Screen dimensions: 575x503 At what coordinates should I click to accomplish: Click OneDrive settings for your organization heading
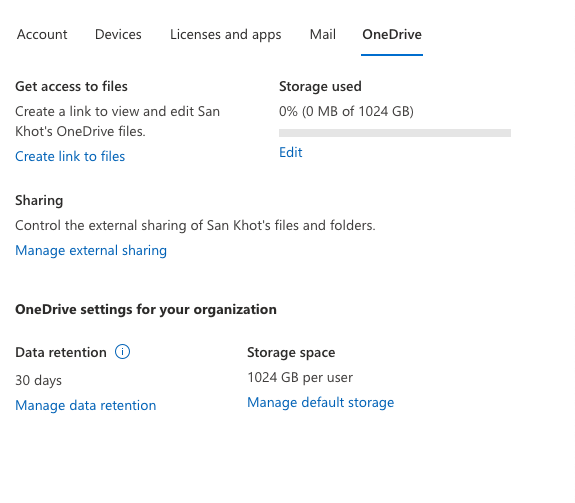(146, 310)
